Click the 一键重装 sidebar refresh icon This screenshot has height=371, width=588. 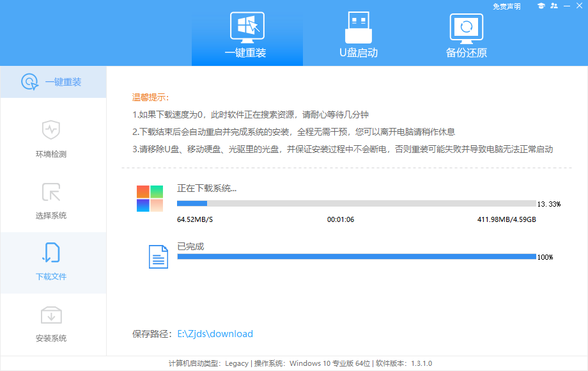[30, 82]
